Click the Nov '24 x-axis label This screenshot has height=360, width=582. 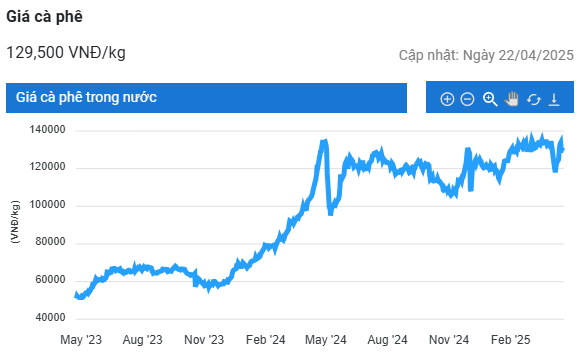[449, 340]
